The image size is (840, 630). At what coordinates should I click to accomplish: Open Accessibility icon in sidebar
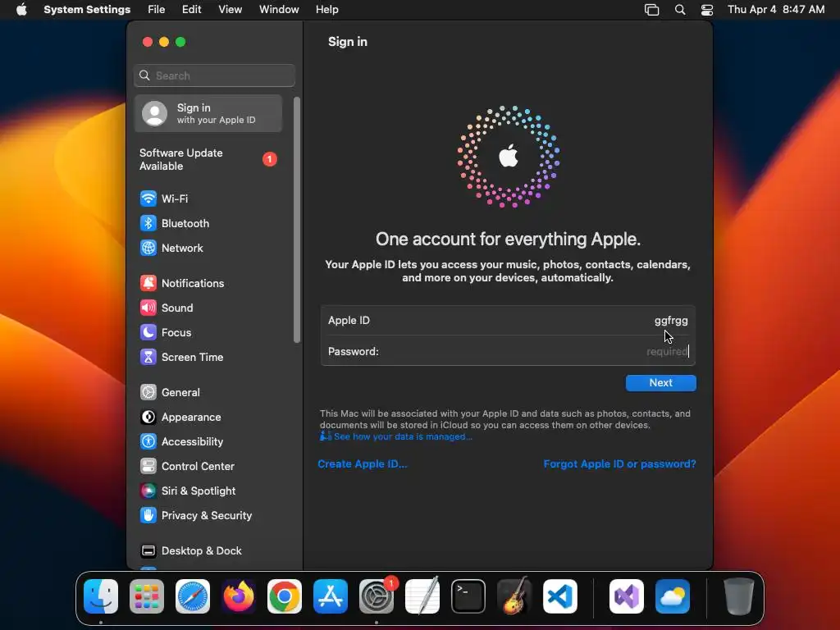point(148,442)
